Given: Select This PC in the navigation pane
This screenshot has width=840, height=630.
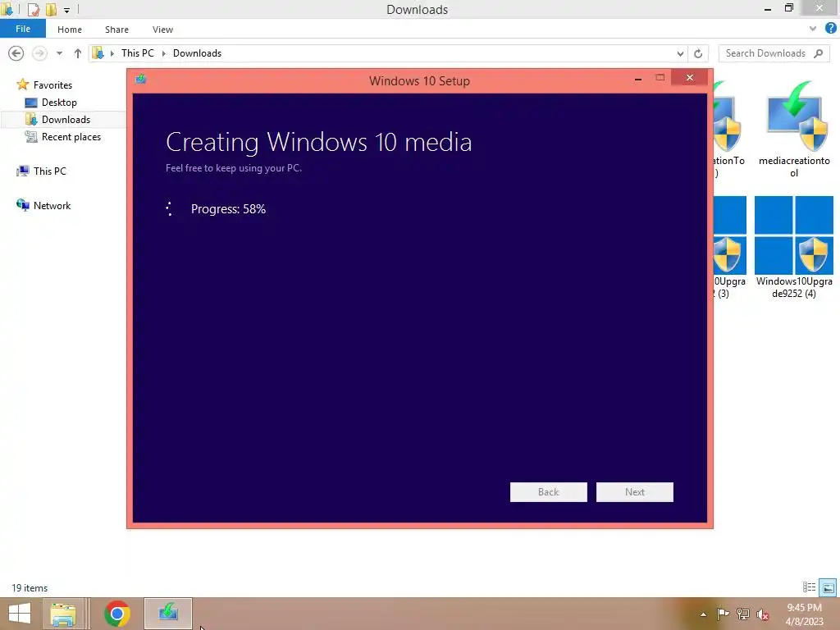Looking at the screenshot, I should click(49, 171).
